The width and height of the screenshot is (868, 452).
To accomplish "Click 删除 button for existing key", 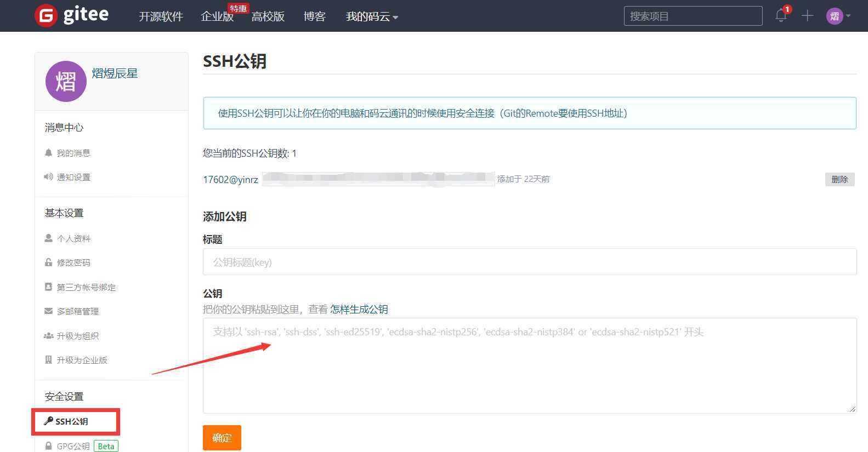I will 839,179.
